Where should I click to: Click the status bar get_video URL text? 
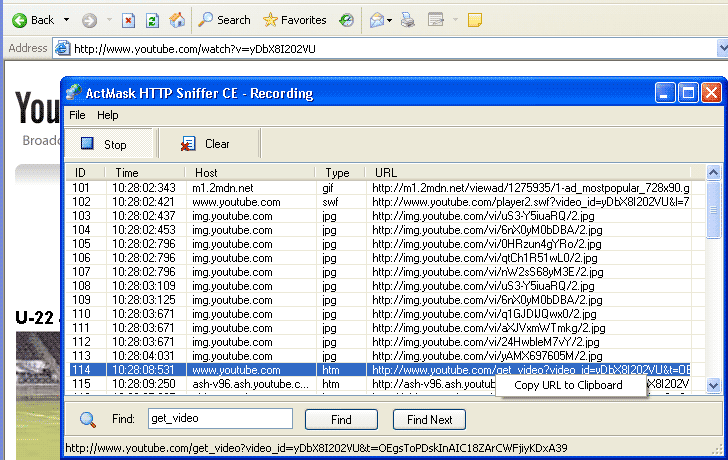coord(316,448)
